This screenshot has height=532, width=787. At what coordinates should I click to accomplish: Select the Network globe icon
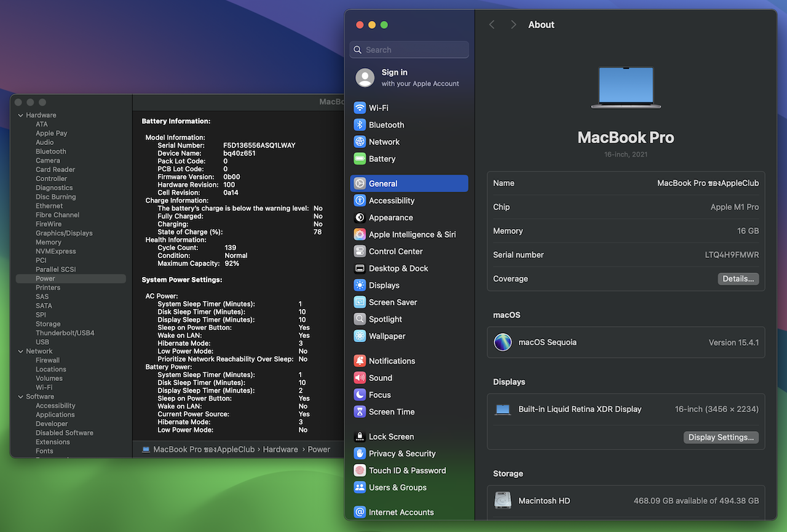(360, 142)
